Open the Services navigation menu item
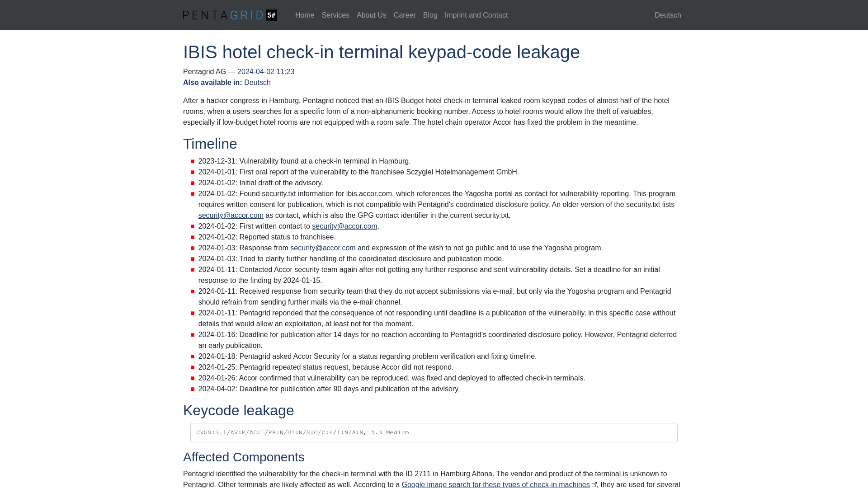 pos(335,15)
